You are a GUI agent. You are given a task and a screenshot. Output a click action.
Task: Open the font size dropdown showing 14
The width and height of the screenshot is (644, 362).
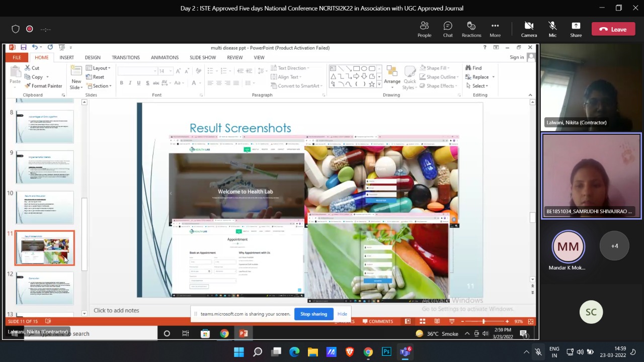coord(171,71)
